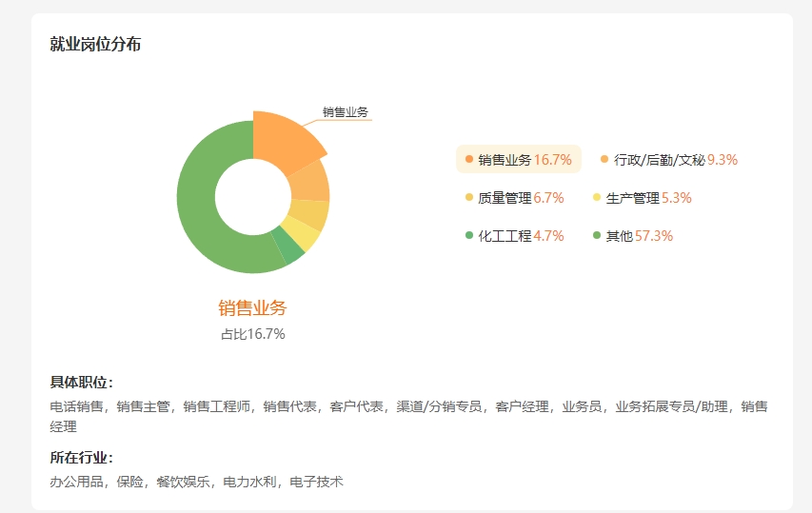The width and height of the screenshot is (812, 513).
Task: Click the 行政/后勤/文秘 donut slice
Action: coord(310,180)
